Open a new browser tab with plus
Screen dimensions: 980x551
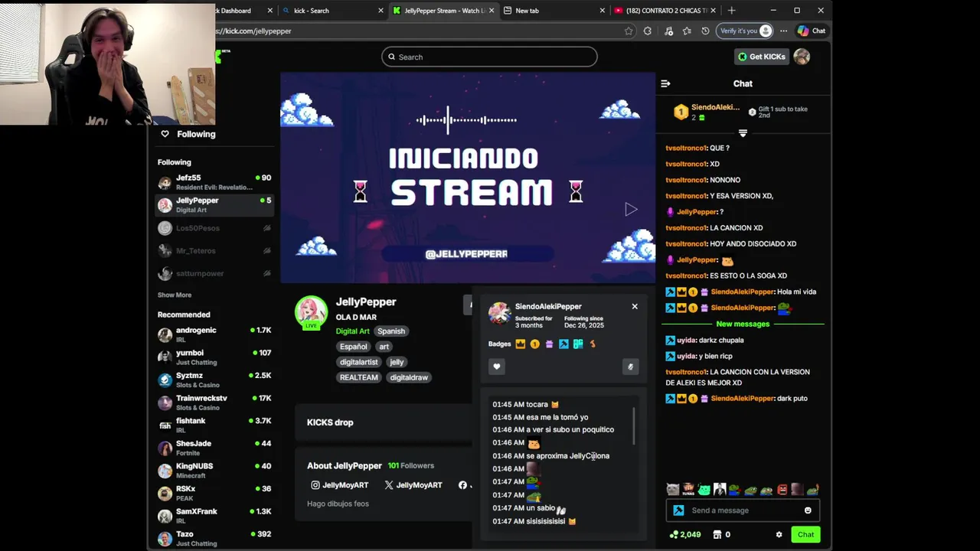pyautogui.click(x=731, y=11)
